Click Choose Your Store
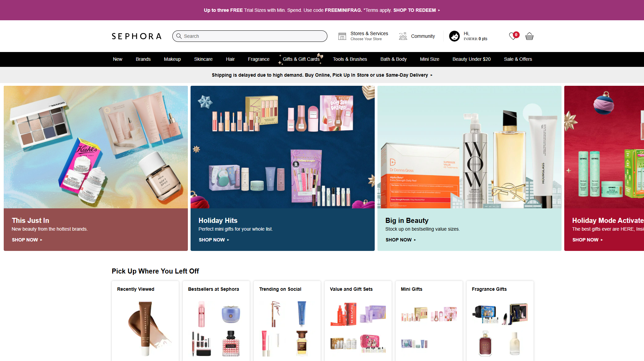The height and width of the screenshot is (361, 644). tap(366, 39)
